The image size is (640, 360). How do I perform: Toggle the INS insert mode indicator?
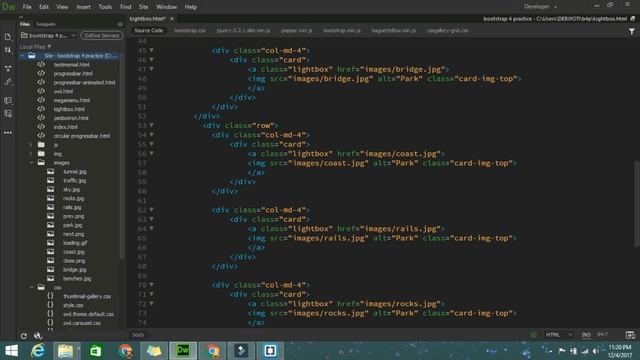[x=586, y=335]
